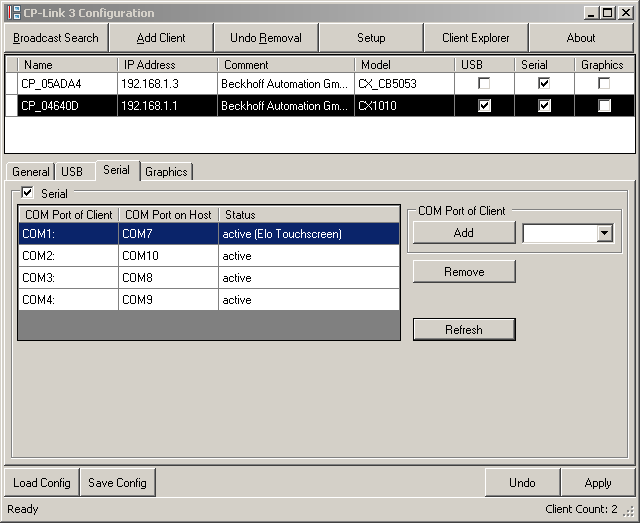The image size is (640, 523).
Task: Click the USB column header
Action: pos(484,65)
